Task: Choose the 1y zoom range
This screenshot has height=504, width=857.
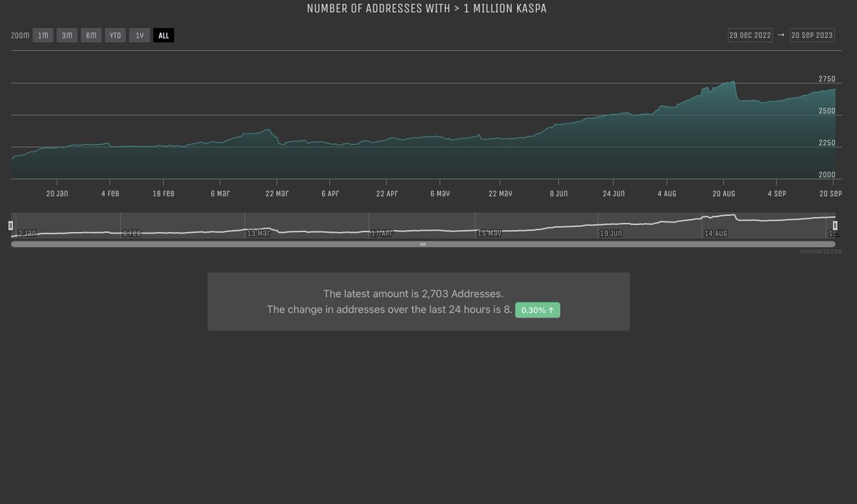Action: (x=139, y=35)
